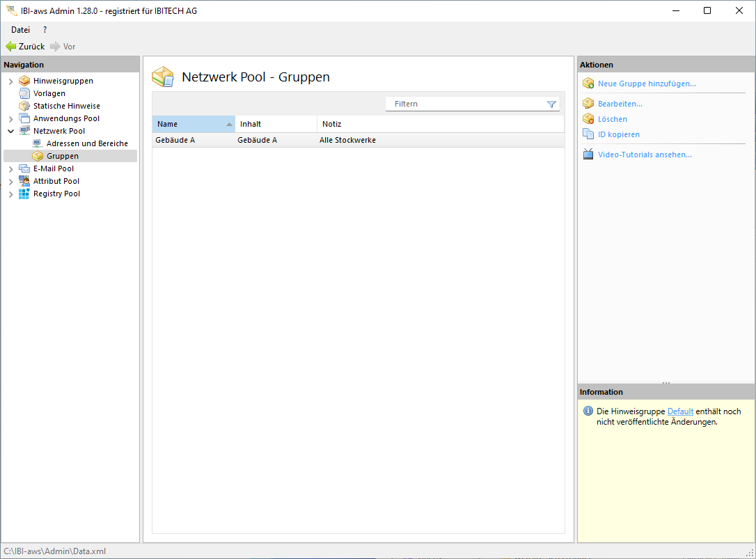Expand the E-Mail Pool tree node
Screen dimensions: 756x559
pos(10,169)
